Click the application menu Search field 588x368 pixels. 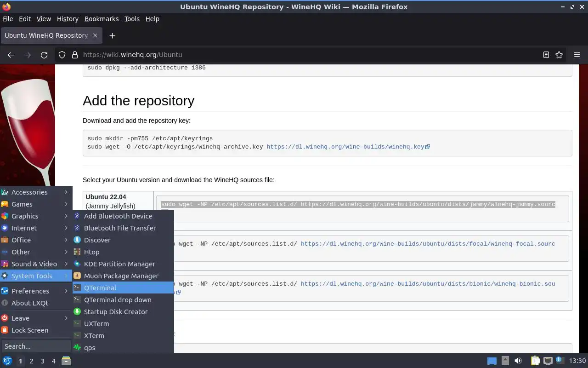pos(36,346)
